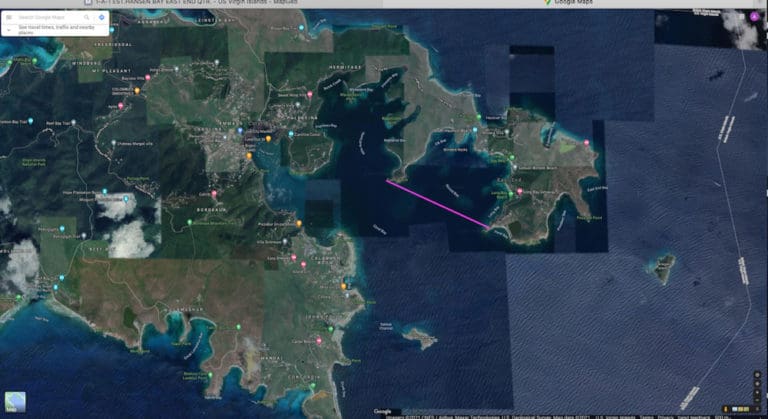Image resolution: width=768 pixels, height=419 pixels.
Task: Zoom in with the plus control
Action: click(757, 393)
